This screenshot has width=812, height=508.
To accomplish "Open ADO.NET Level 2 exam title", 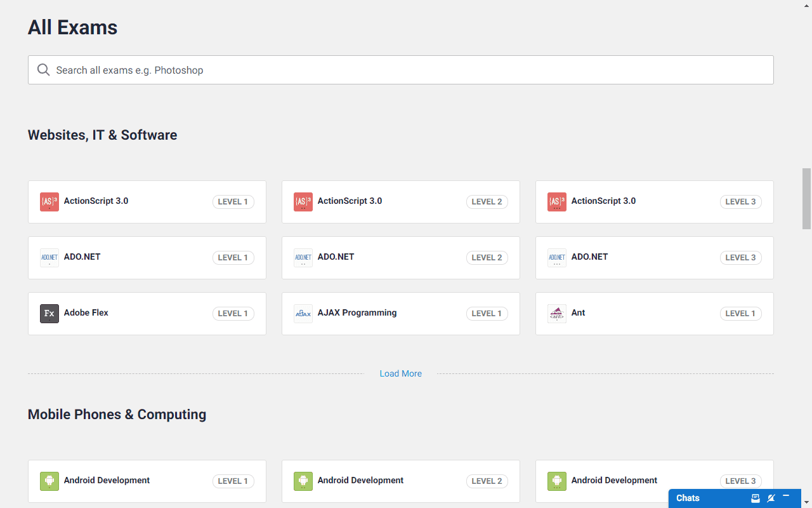I will tap(336, 257).
